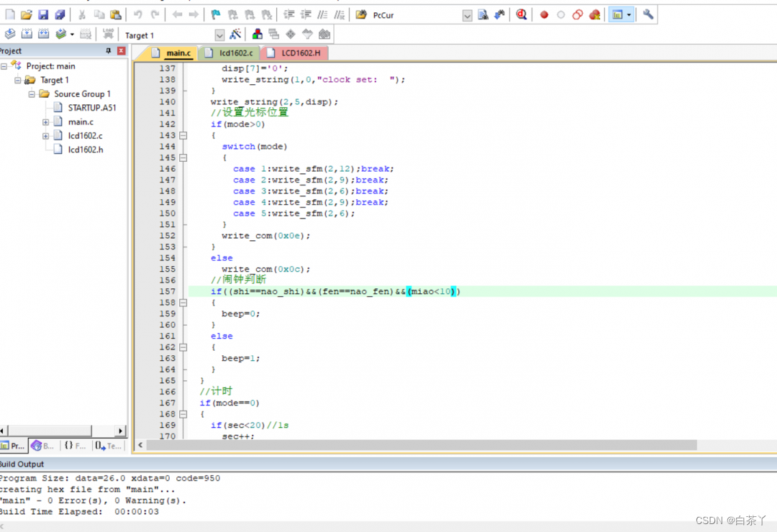777x532 pixels.
Task: Click the Toggle Bookmark flag icon
Action: click(216, 14)
